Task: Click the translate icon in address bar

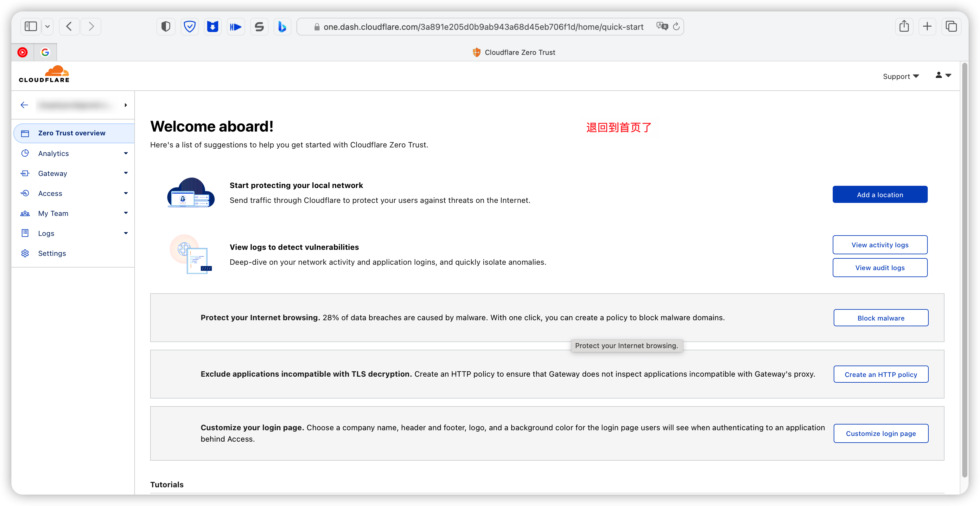Action: coord(662,26)
